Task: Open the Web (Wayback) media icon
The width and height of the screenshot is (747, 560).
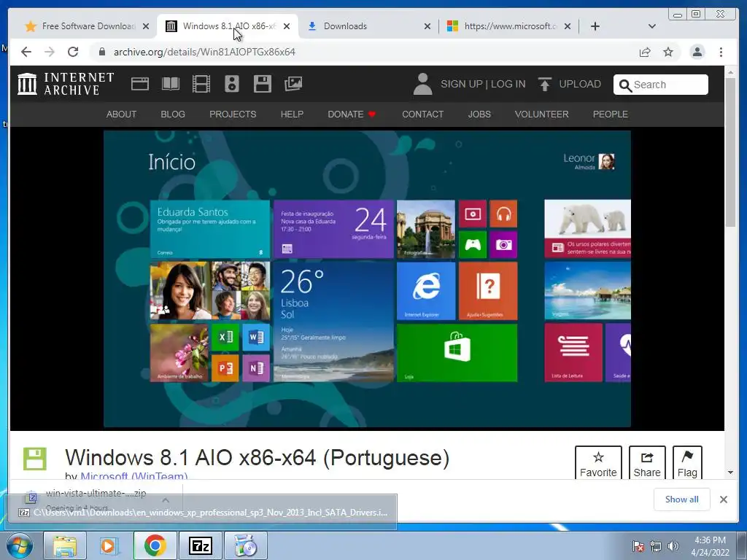Action: tap(139, 84)
